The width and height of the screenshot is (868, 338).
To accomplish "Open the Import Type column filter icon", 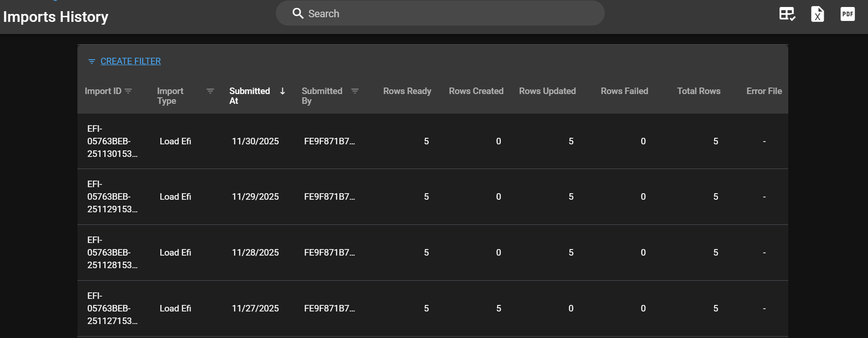I will tap(210, 91).
